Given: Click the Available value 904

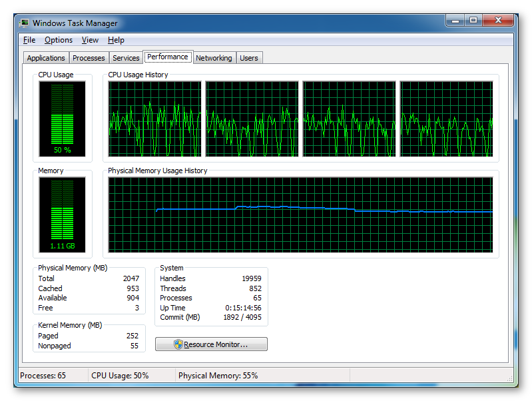Looking at the screenshot, I should pyautogui.click(x=133, y=298).
